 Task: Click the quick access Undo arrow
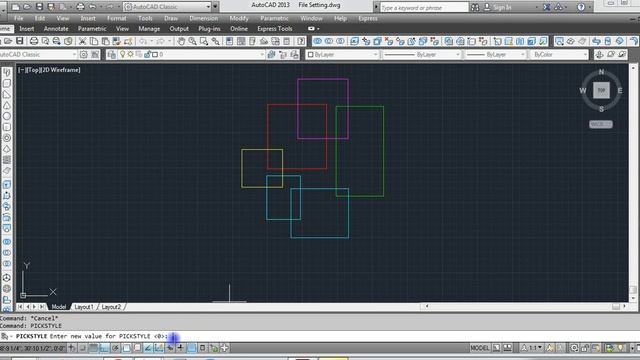click(93, 7)
